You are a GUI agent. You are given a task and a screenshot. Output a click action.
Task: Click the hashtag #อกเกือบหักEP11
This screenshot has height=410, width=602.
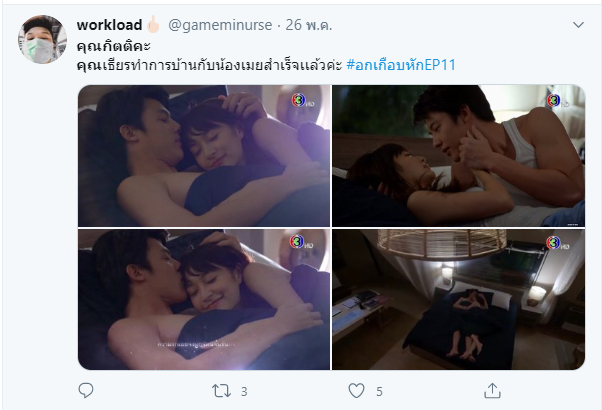401,64
